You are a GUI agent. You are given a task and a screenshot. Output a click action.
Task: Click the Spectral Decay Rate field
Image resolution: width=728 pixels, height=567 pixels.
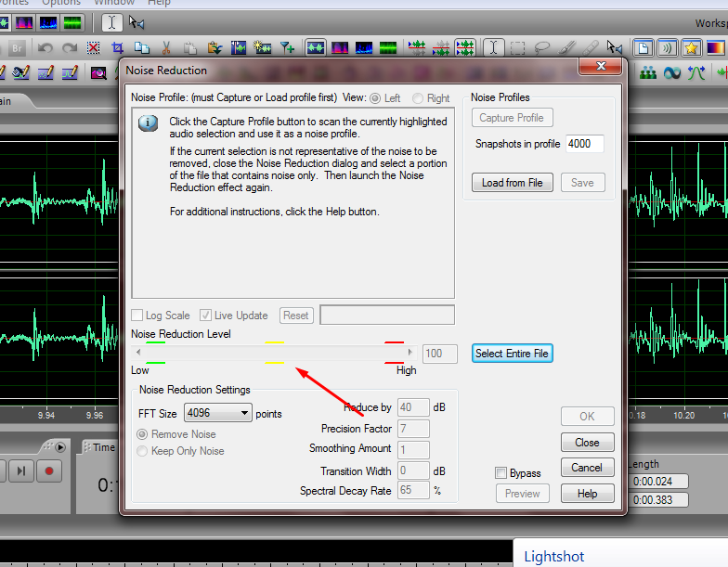(414, 490)
